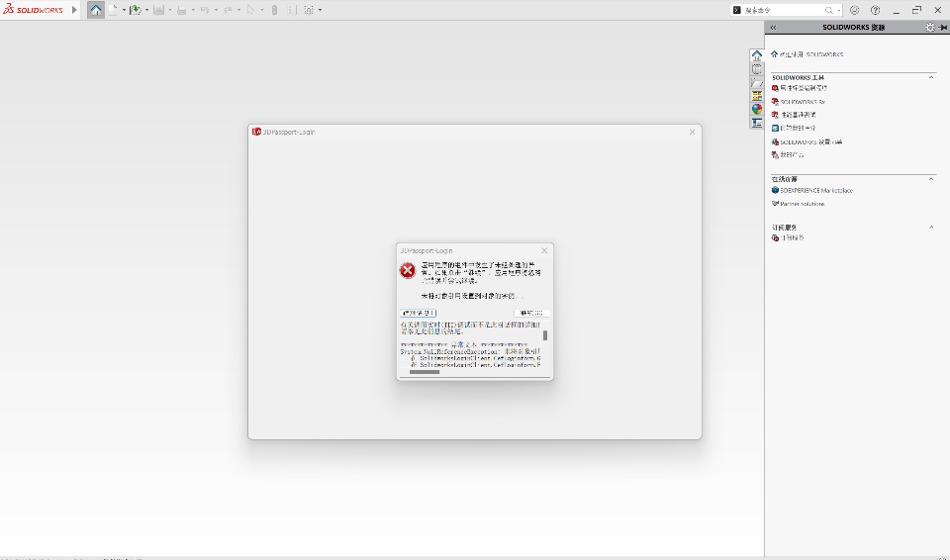Click the Rebuild traffic light icon
Screen dimensions: 950x560
(x=274, y=10)
